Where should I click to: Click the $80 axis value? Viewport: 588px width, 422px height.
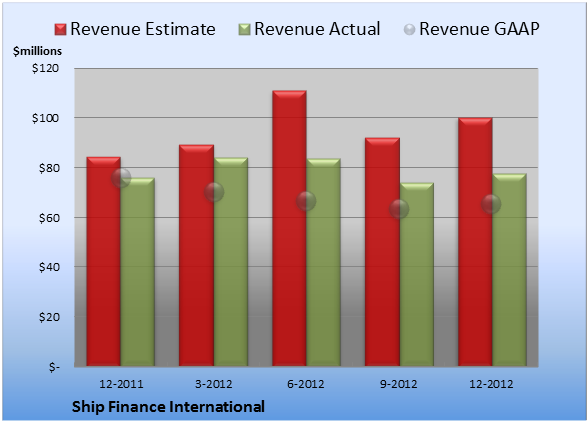pyautogui.click(x=49, y=168)
